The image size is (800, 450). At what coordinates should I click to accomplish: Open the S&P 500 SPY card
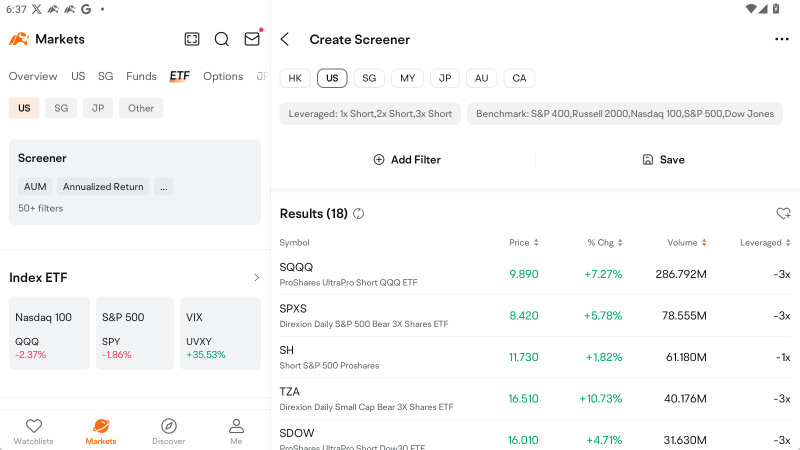135,334
